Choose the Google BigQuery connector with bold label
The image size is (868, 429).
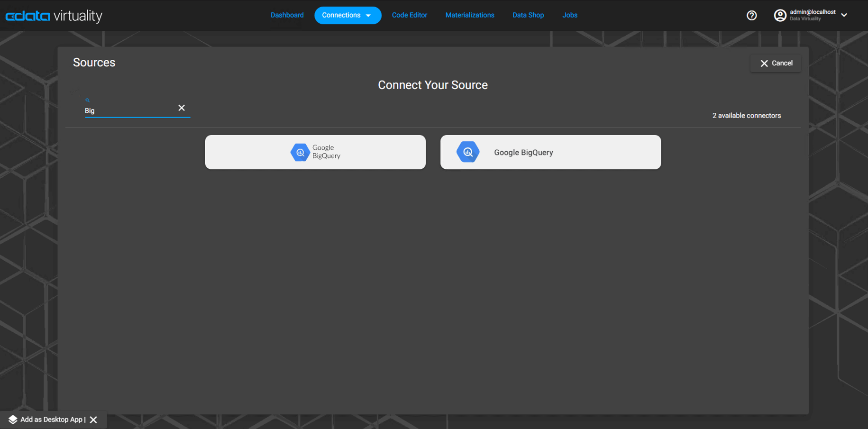tap(550, 152)
